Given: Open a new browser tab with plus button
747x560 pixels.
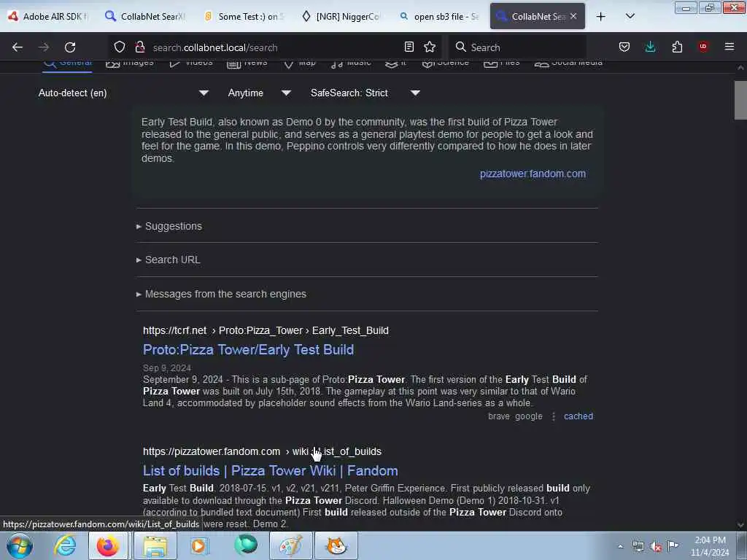Looking at the screenshot, I should pos(601,17).
